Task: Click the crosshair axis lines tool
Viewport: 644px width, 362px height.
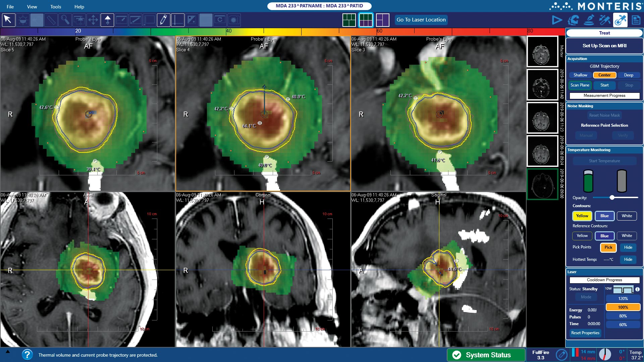Action: (x=177, y=20)
